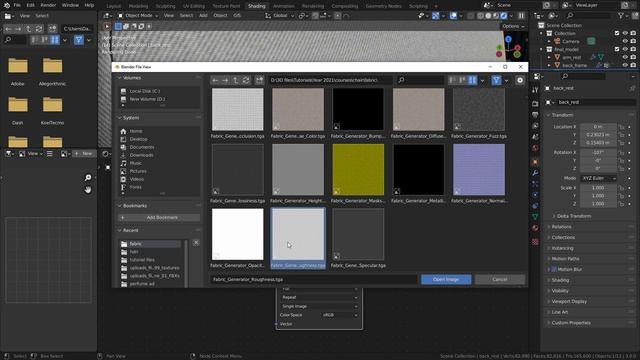Open Color Space sRGB dropdown in node
Screen dimensions: 640x360
(x=340, y=315)
